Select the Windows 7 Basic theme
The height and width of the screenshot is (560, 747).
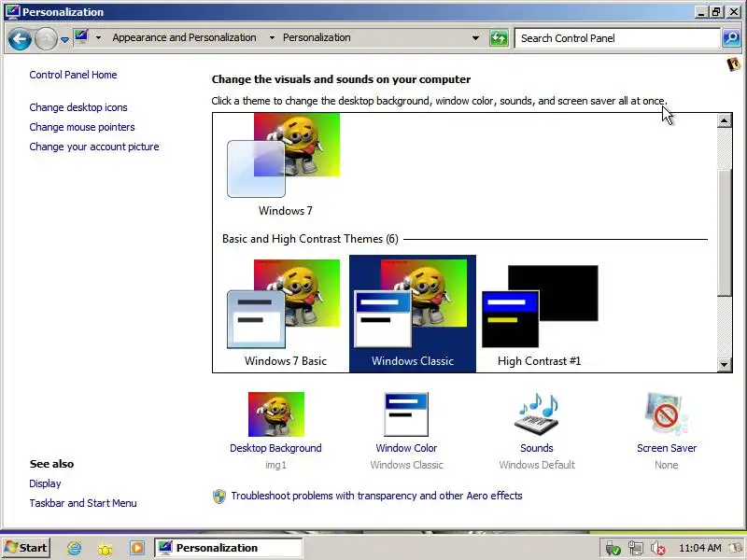pyautogui.click(x=285, y=313)
